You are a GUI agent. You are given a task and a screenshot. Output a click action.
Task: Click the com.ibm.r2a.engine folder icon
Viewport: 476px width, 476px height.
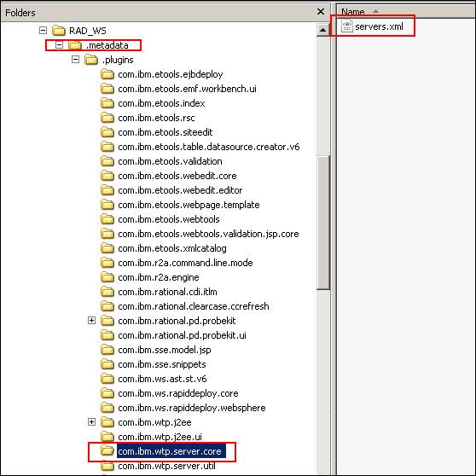(x=107, y=277)
